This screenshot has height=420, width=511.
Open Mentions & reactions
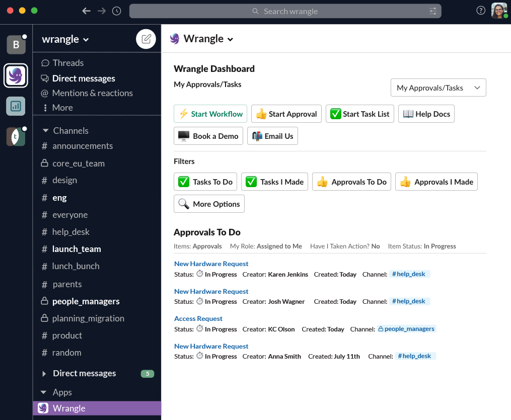coord(92,93)
